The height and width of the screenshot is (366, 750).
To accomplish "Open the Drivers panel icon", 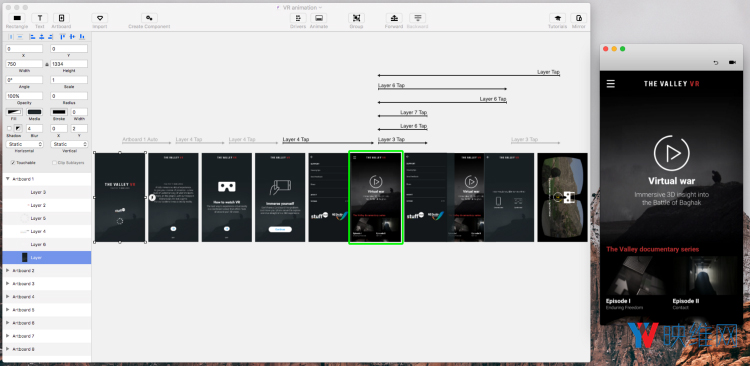I will [298, 18].
